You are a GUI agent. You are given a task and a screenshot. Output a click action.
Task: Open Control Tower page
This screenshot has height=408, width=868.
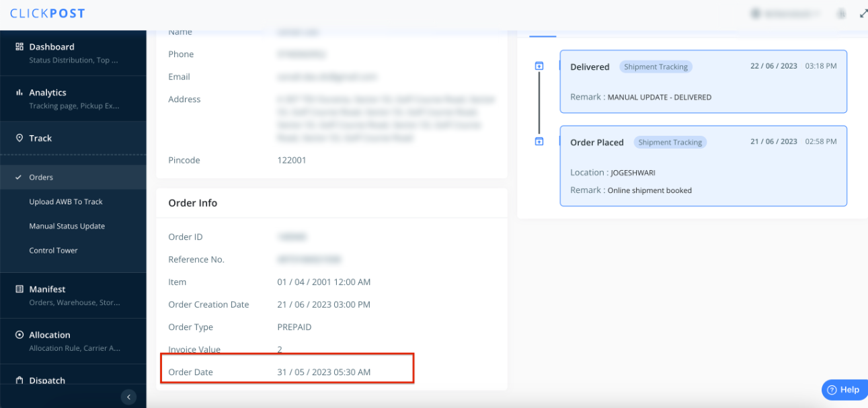pyautogui.click(x=54, y=250)
